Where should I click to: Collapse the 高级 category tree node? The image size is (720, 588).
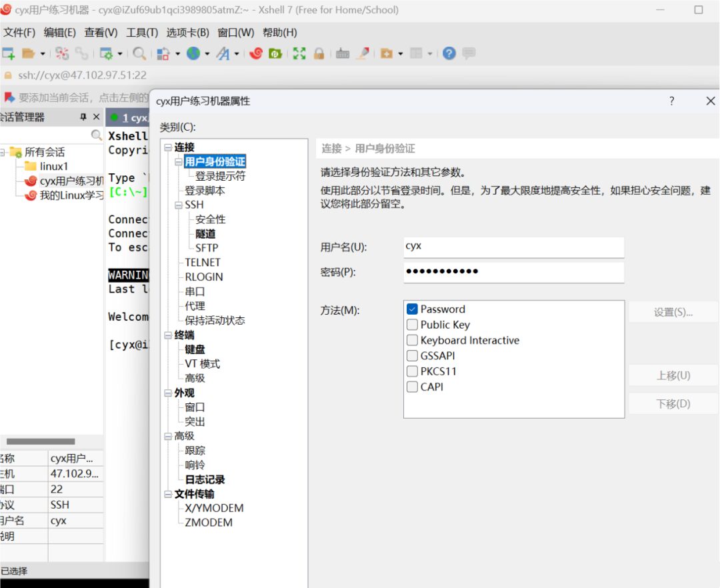tap(168, 437)
